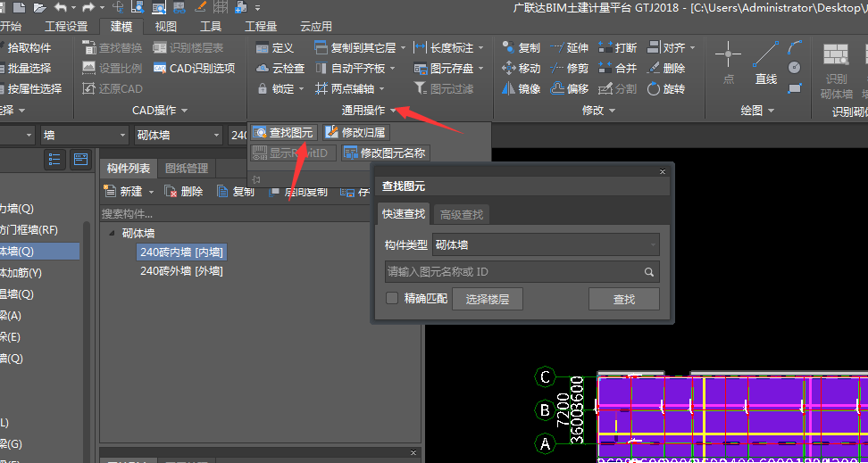Click the 请输入图元名称或 ID input field

pos(514,272)
